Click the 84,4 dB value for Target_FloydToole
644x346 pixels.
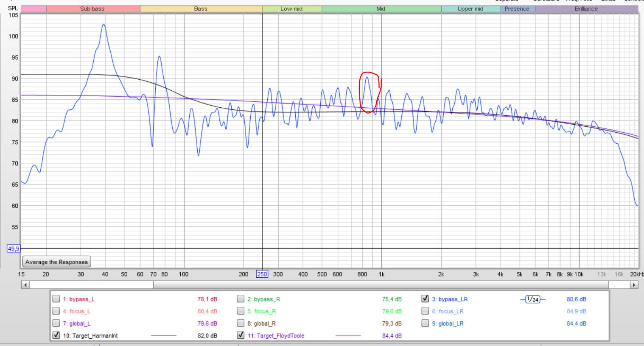[x=392, y=336]
